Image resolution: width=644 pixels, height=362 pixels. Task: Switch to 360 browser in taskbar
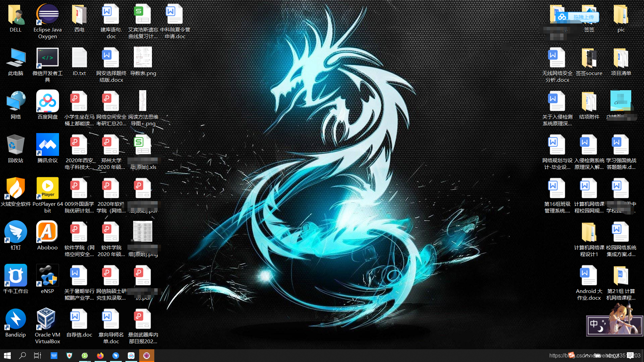click(x=85, y=356)
